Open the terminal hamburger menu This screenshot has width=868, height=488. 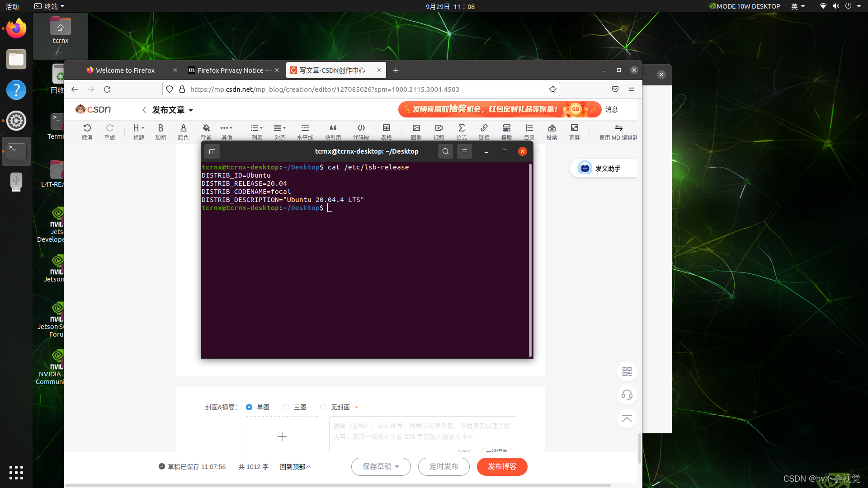[x=464, y=151]
